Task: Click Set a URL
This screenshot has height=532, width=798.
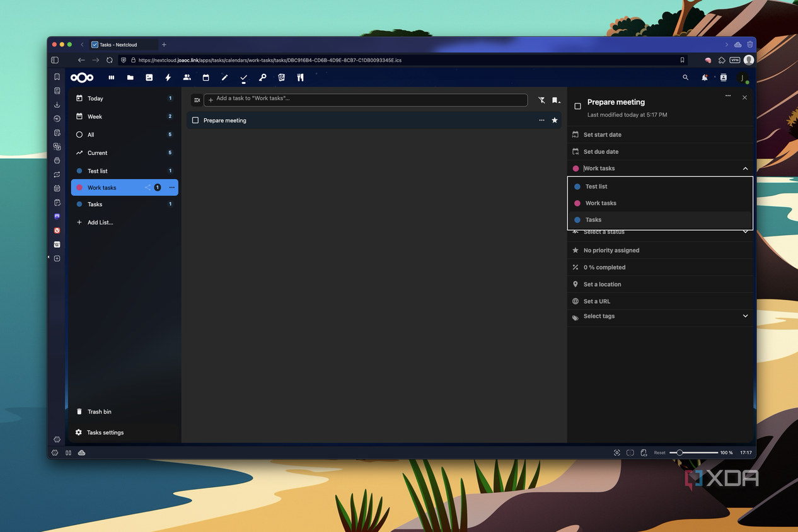Action: tap(661, 301)
